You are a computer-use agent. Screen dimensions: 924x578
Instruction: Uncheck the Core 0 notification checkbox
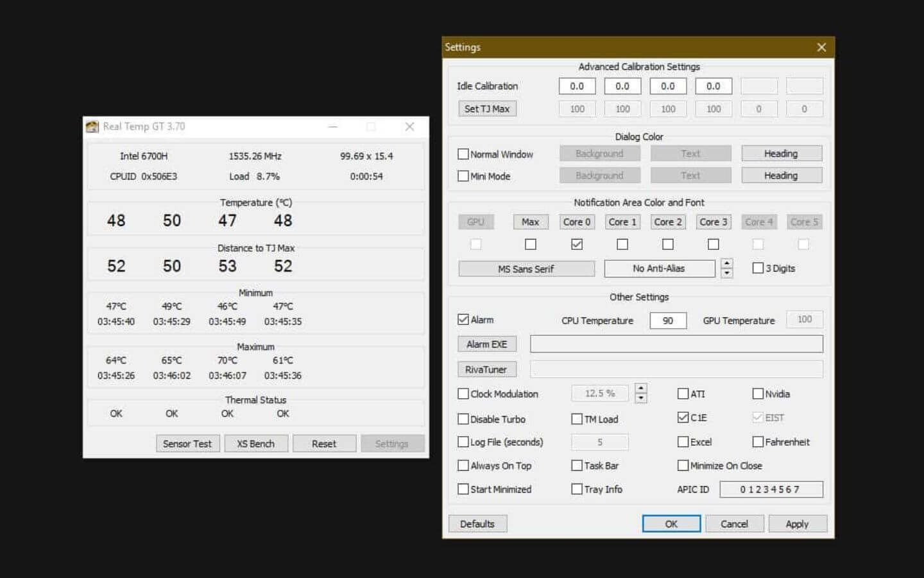(577, 244)
